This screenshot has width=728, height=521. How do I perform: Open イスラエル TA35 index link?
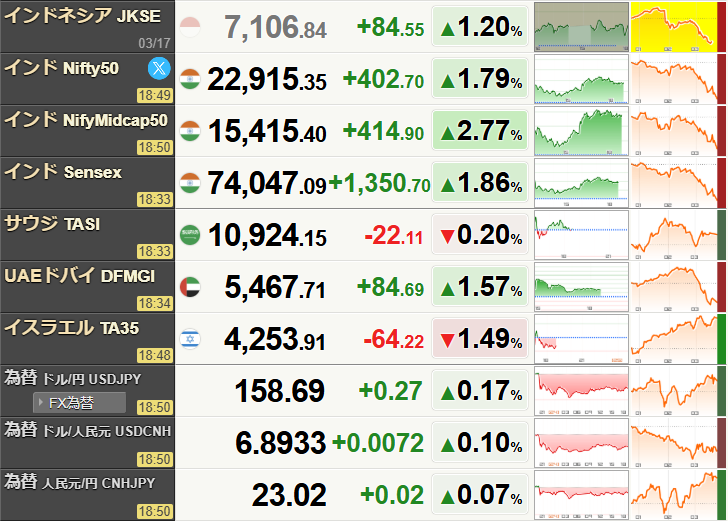click(72, 328)
